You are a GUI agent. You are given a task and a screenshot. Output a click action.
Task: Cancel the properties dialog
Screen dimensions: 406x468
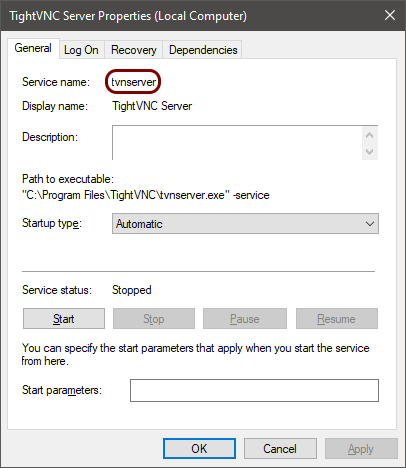280,449
